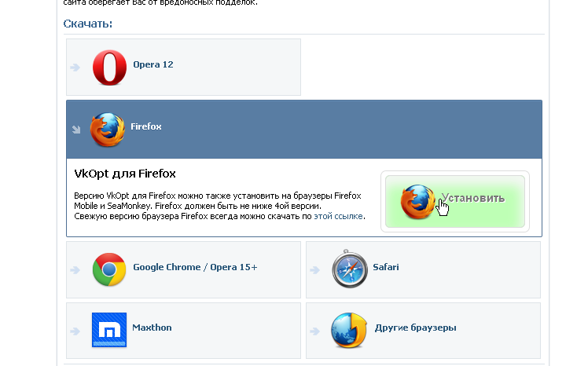This screenshot has width=588, height=366.
Task: Expand the Maxthon section arrow
Action: tap(75, 331)
